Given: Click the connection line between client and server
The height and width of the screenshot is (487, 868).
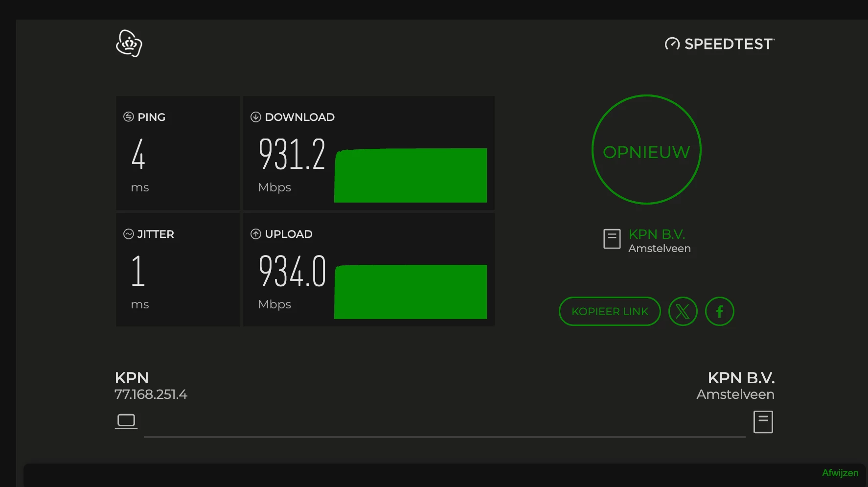Looking at the screenshot, I should coord(445,437).
